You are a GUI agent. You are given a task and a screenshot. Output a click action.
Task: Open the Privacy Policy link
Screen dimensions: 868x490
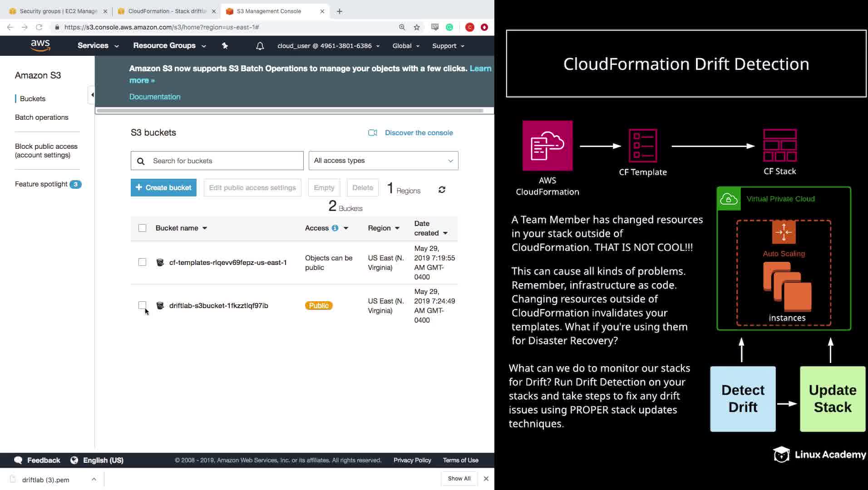(412, 460)
